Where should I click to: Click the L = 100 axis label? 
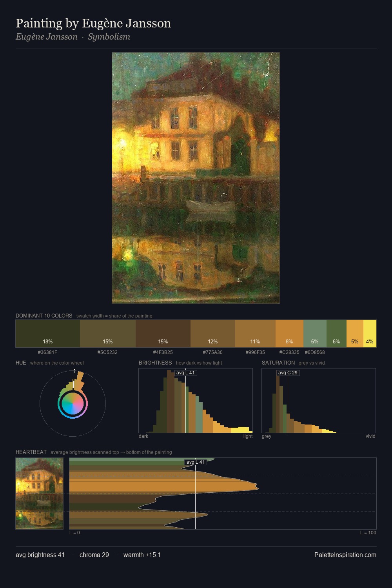tap(368, 533)
